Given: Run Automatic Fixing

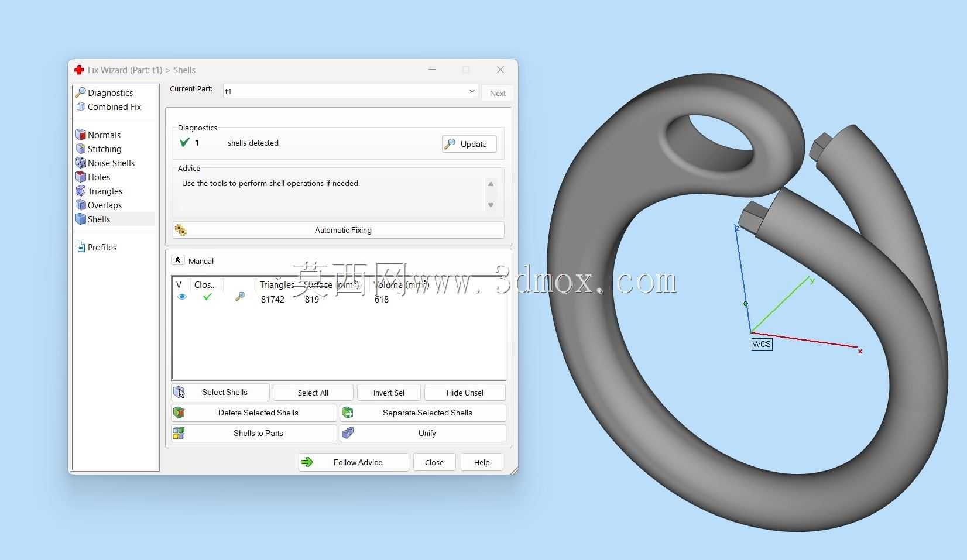Looking at the screenshot, I should [x=338, y=230].
